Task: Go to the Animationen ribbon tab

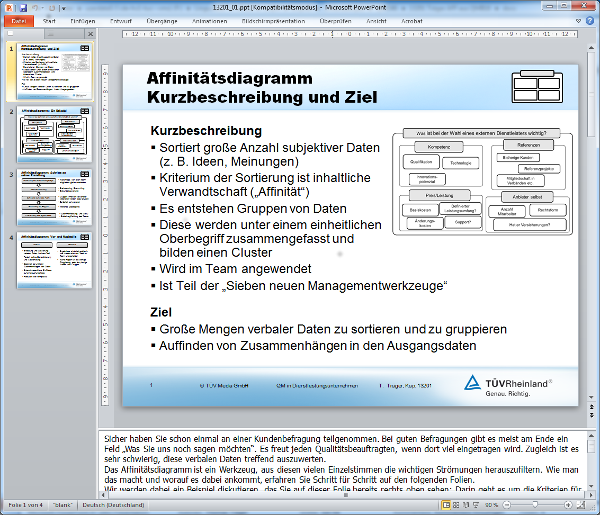Action: coord(208,19)
